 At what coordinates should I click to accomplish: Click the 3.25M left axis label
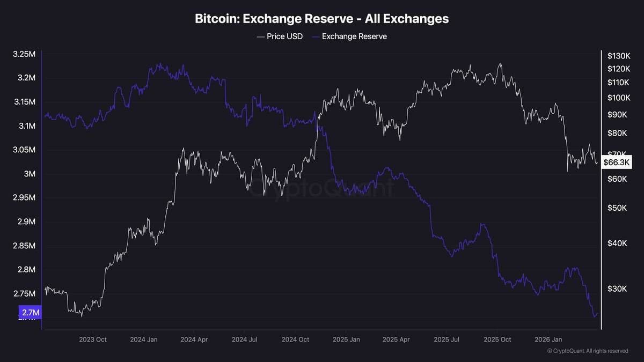click(x=24, y=54)
